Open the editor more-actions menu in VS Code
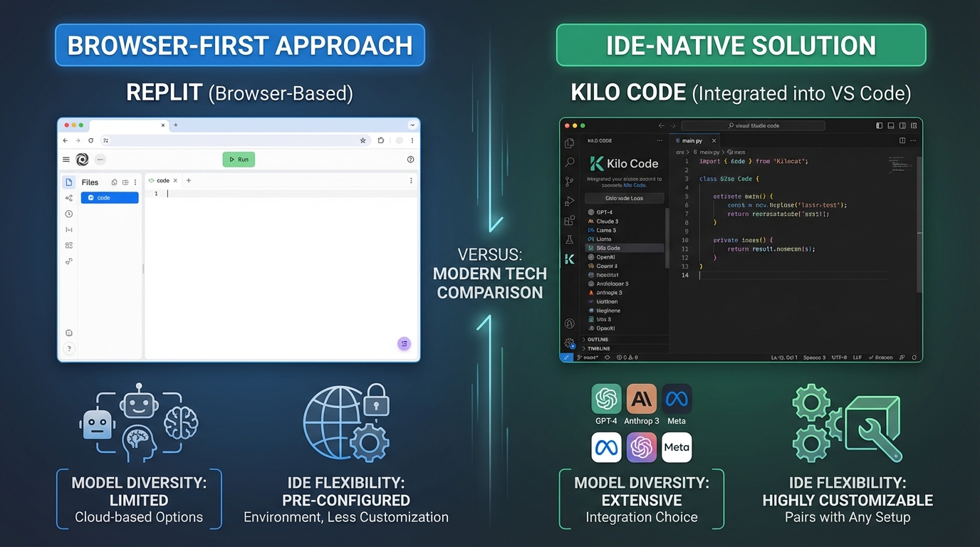The width and height of the screenshot is (980, 547). point(913,140)
